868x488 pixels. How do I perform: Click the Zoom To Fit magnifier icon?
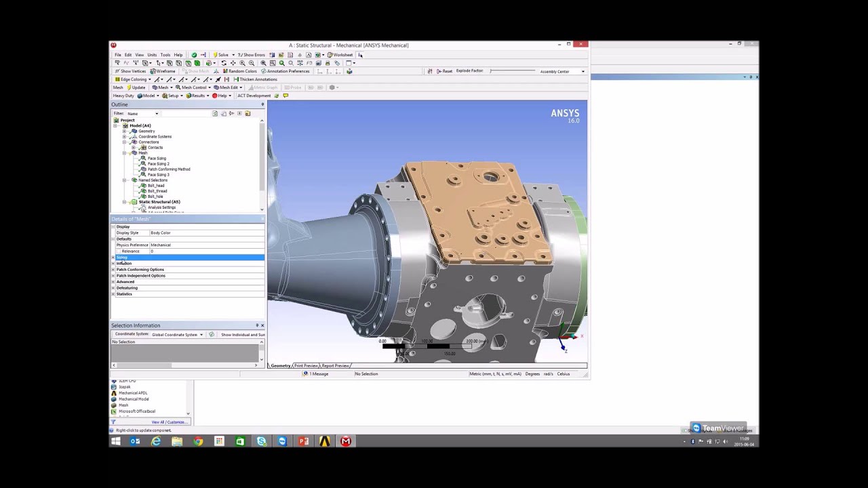pyautogui.click(x=264, y=63)
